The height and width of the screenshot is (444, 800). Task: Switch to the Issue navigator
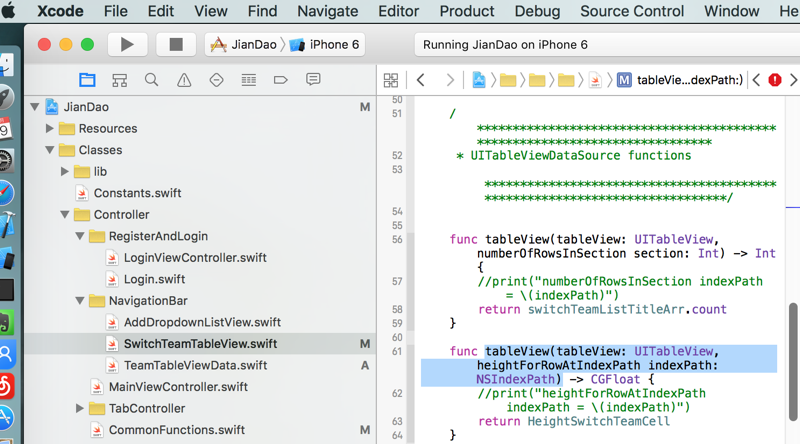[184, 80]
